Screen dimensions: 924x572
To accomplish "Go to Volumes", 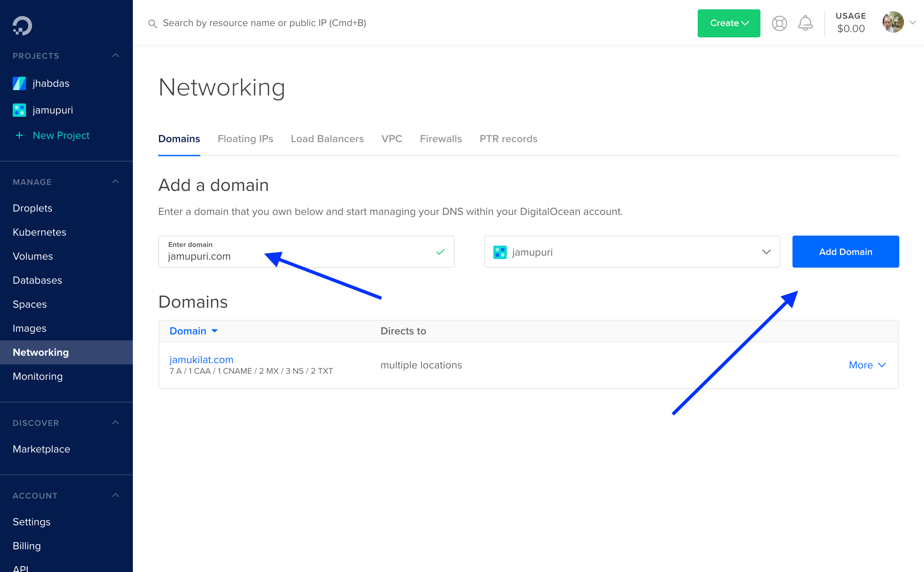I will (33, 256).
